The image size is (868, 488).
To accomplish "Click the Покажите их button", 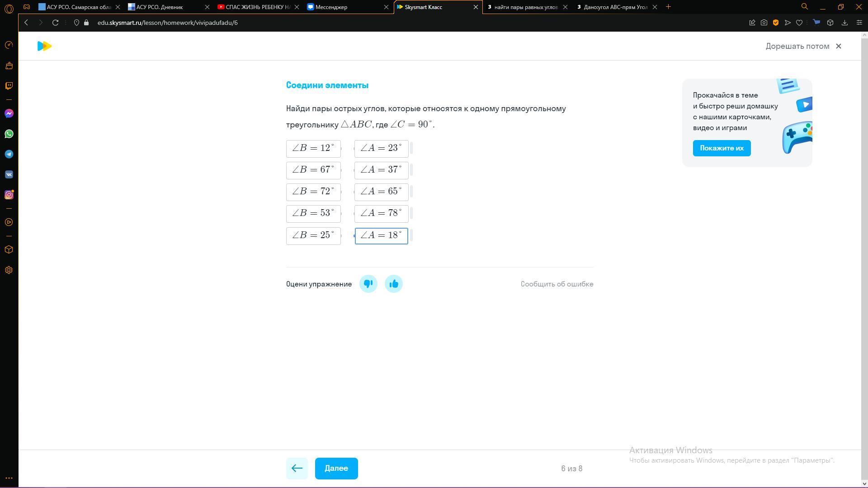I will point(722,148).
